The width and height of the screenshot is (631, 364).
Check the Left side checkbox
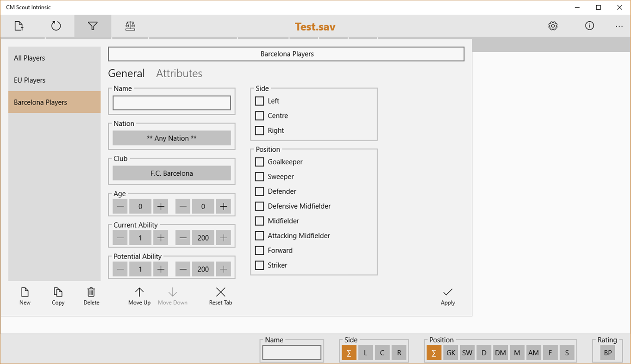[x=260, y=101]
